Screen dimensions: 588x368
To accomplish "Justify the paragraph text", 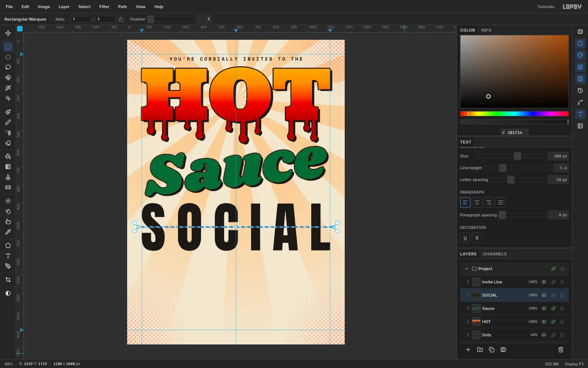I will click(501, 202).
